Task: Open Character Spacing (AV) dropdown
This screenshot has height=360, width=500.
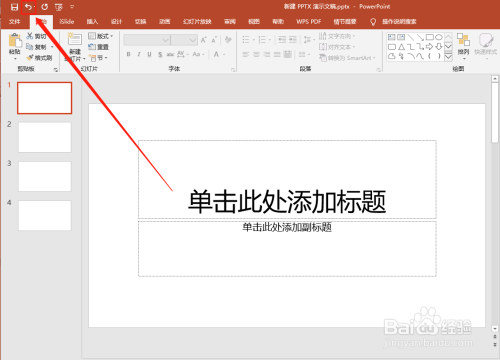Action: 183,54
